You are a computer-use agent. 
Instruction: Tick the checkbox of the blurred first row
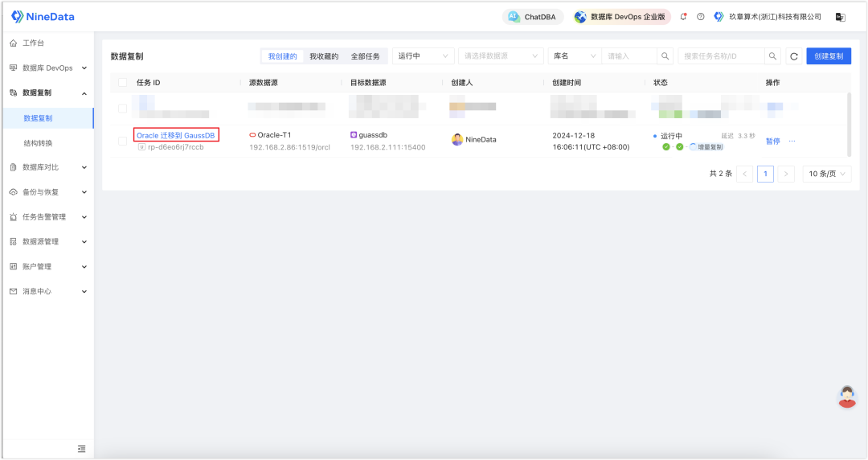click(x=123, y=108)
